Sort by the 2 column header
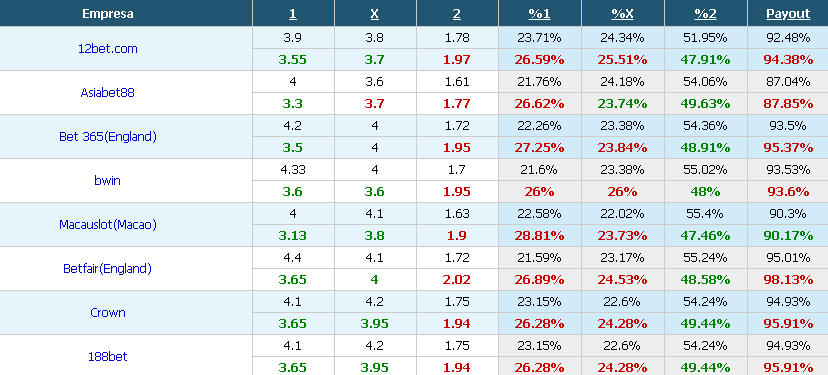Image resolution: width=828 pixels, height=375 pixels. [457, 14]
